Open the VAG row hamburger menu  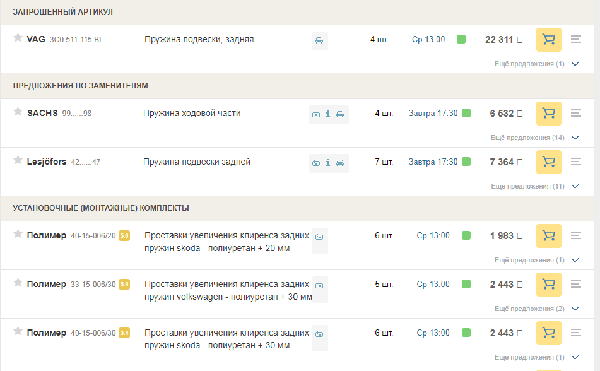[x=576, y=39]
